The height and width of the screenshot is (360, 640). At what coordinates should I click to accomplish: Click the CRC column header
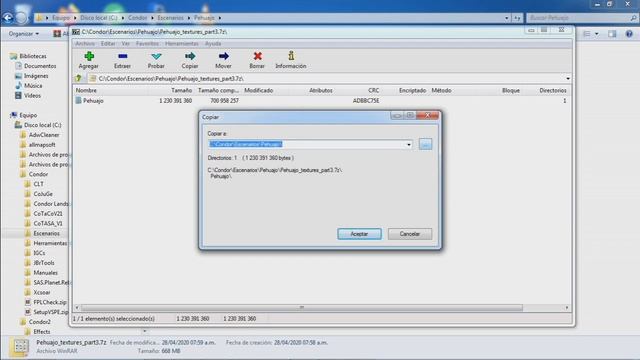coord(373,90)
